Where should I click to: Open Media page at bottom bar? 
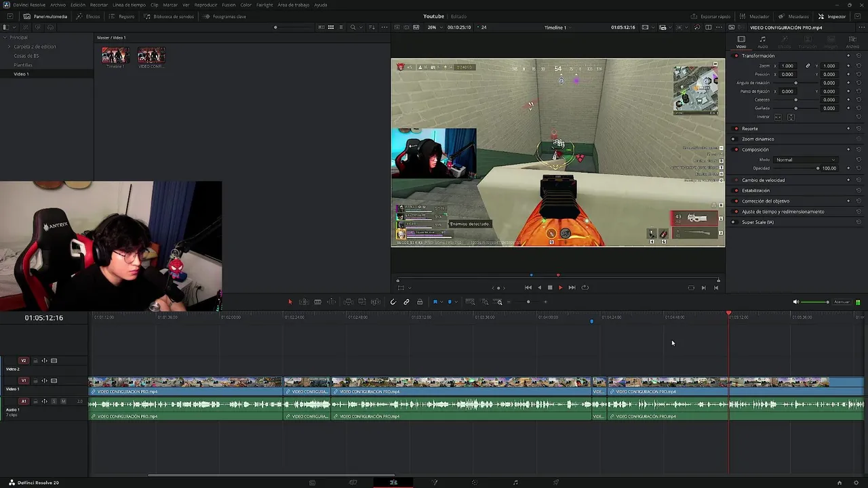pos(312,483)
